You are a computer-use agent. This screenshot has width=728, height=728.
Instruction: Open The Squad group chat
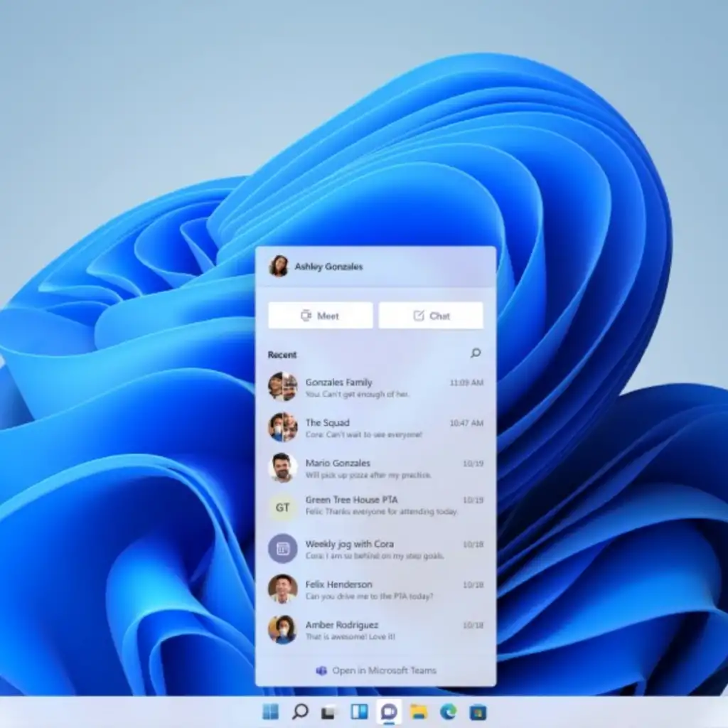(x=375, y=428)
